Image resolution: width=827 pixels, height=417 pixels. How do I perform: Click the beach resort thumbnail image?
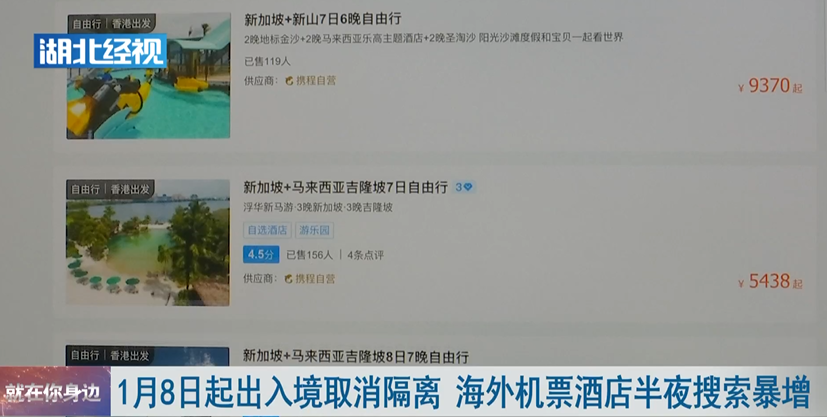(x=148, y=243)
